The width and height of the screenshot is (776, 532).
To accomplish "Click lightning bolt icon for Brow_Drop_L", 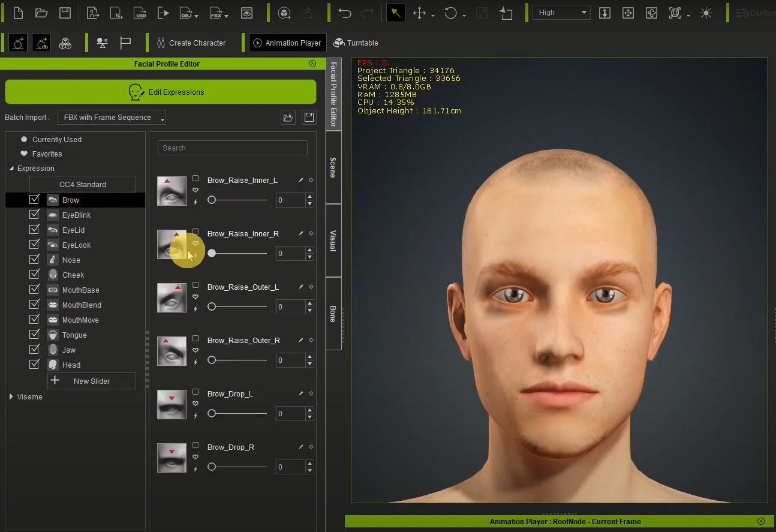I will 195,416.
